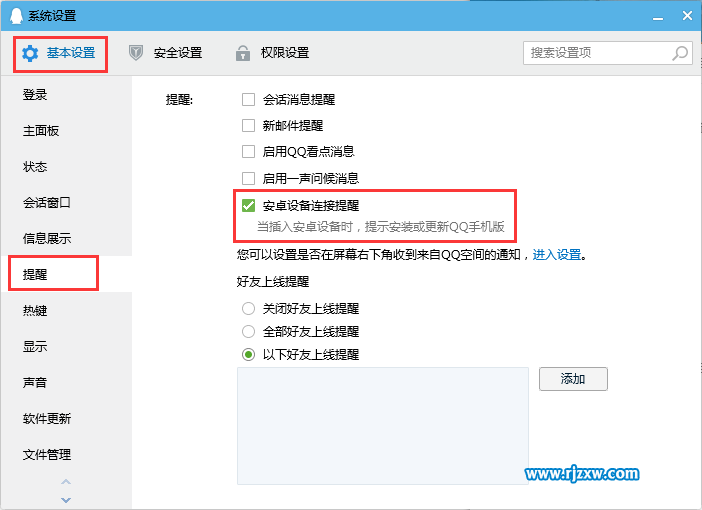Choose 以下好友上线提醒 radio button
This screenshot has width=702, height=510.
[x=248, y=355]
